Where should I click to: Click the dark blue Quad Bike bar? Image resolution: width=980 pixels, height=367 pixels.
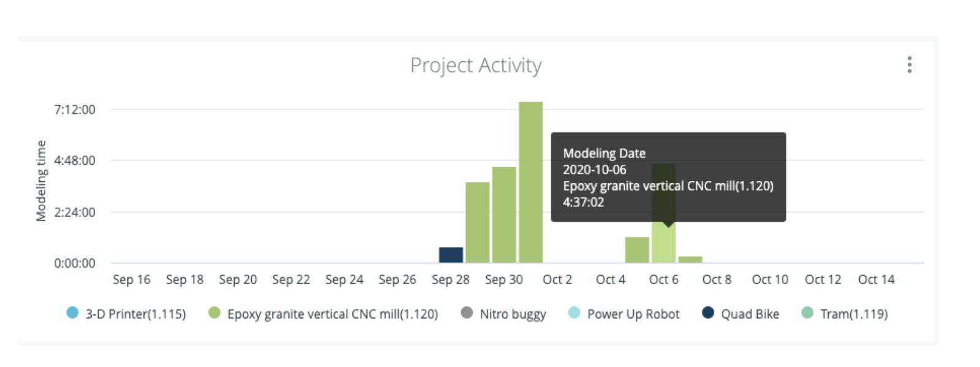pos(451,255)
